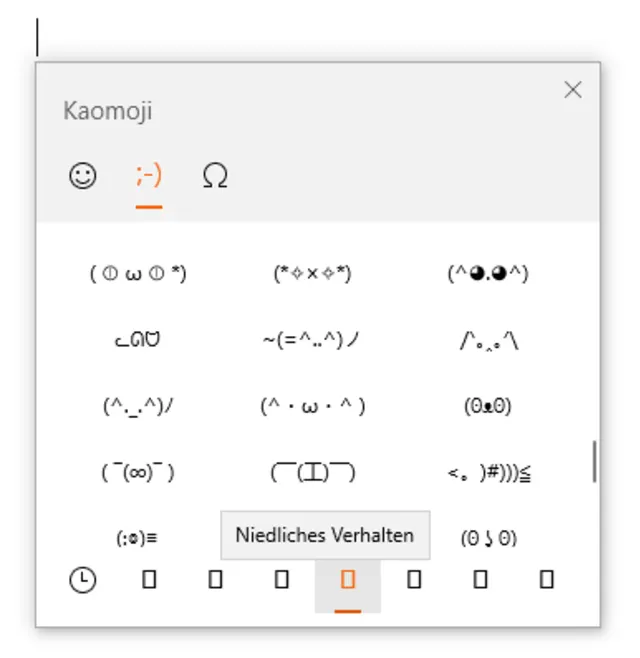Close the Kaomoji picker panel
The width and height of the screenshot is (640, 658).
(x=573, y=90)
